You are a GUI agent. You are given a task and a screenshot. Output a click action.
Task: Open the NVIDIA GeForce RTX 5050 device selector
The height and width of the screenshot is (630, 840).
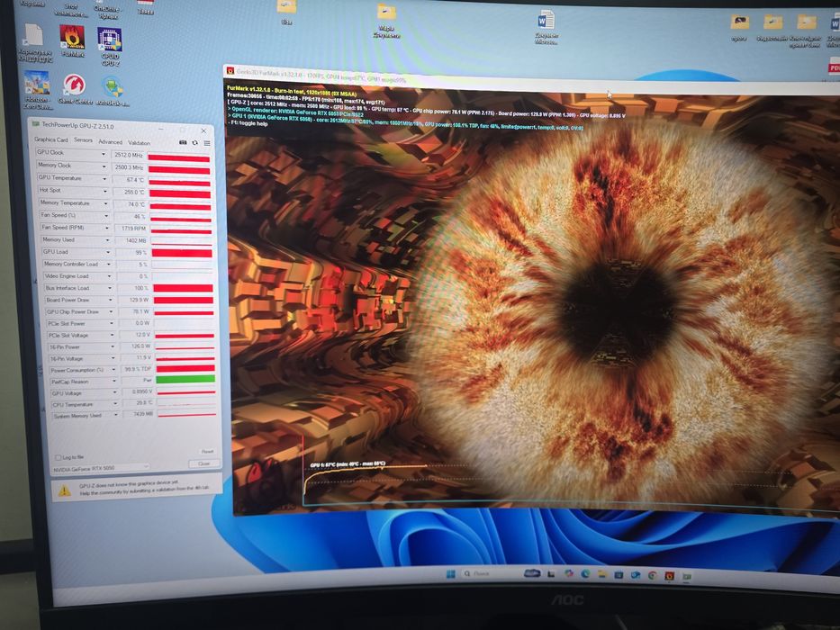click(x=100, y=469)
